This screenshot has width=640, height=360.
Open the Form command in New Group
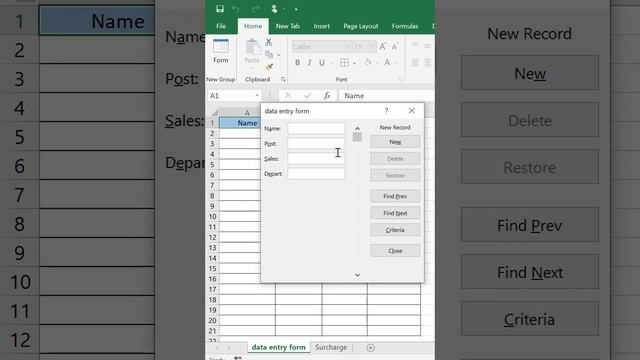click(x=221, y=51)
